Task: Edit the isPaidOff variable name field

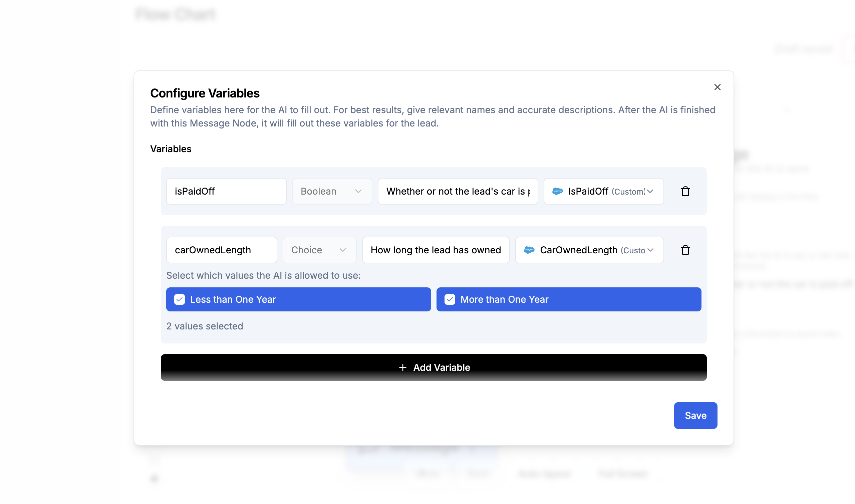Action: pyautogui.click(x=226, y=191)
